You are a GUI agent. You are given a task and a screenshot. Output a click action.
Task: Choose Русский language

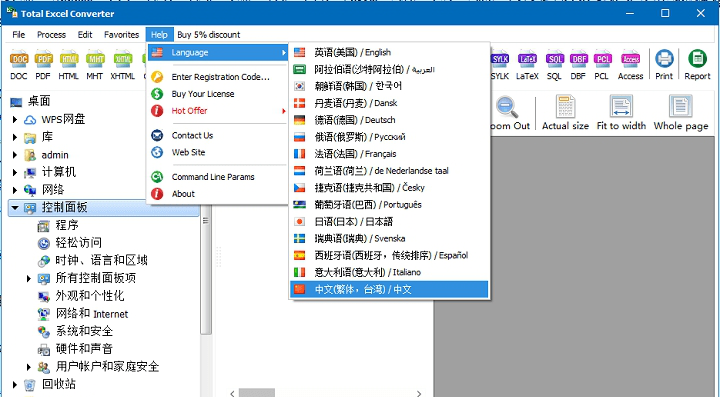coord(389,137)
